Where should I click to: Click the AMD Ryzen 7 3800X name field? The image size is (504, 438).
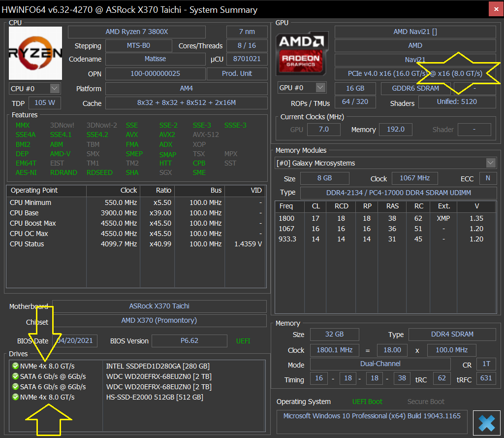click(x=137, y=32)
